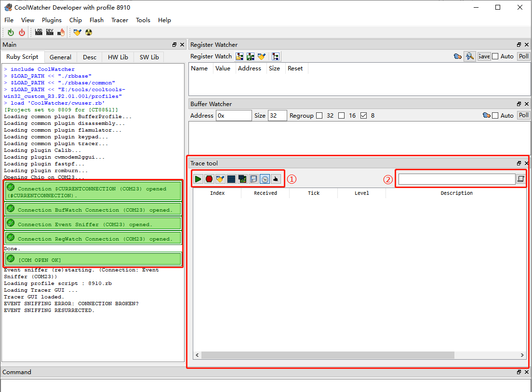Click the trace filter text field
532x392 pixels.
point(457,179)
